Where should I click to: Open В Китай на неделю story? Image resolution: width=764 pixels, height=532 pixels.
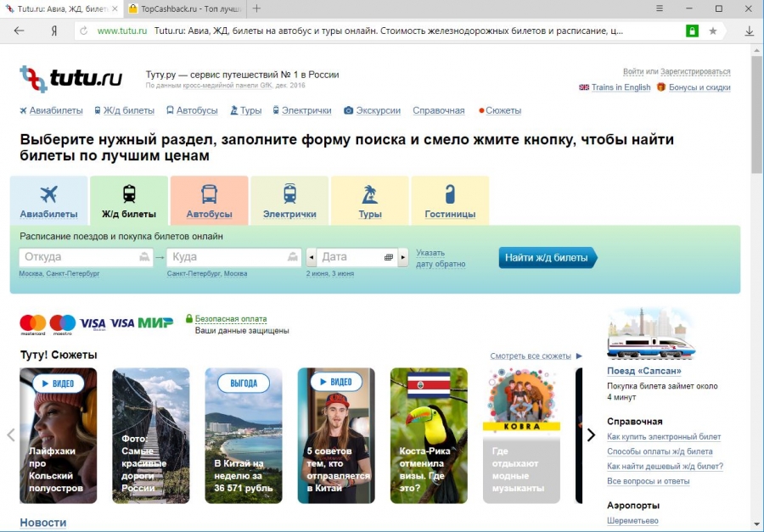pos(244,435)
